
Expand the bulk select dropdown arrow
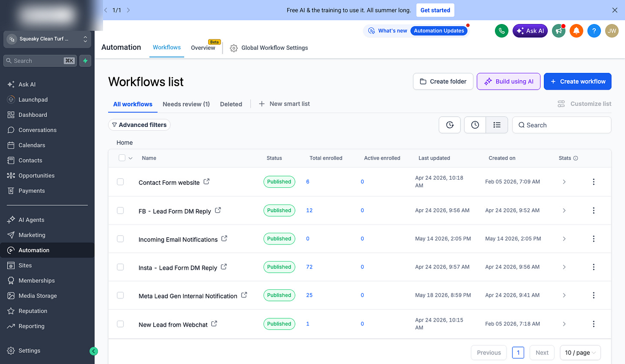pyautogui.click(x=130, y=158)
